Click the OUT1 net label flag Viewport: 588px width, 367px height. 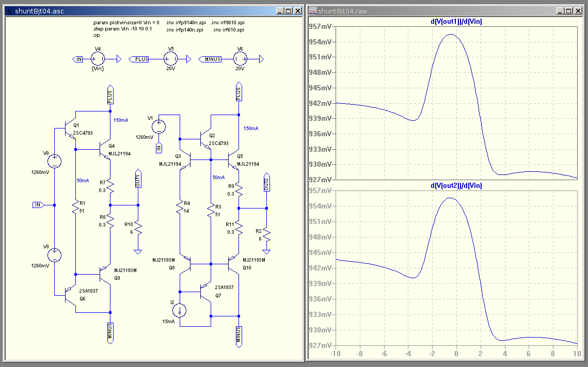pos(138,179)
